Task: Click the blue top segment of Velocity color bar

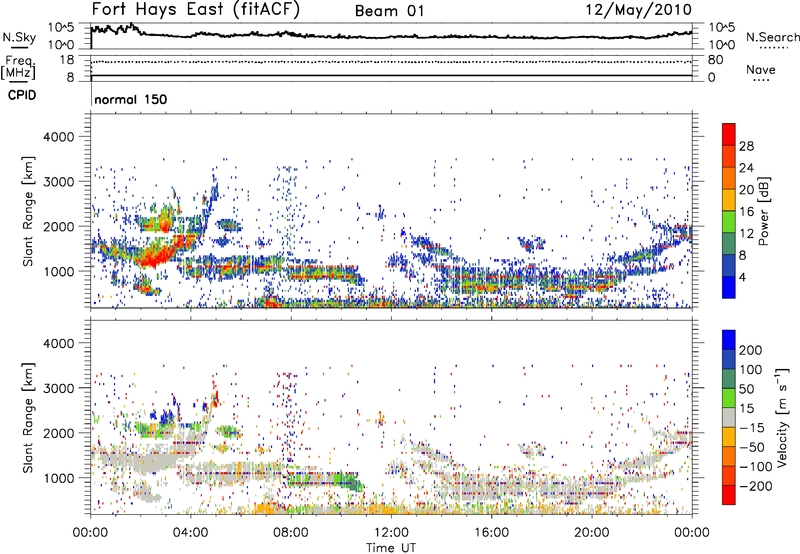Action: [x=729, y=340]
